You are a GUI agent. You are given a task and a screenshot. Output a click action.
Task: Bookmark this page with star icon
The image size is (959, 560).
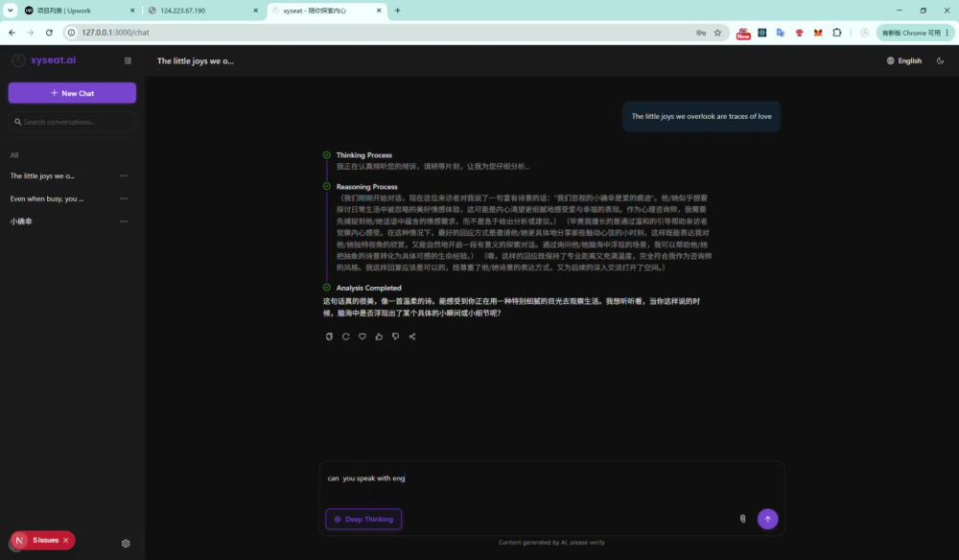pyautogui.click(x=717, y=33)
